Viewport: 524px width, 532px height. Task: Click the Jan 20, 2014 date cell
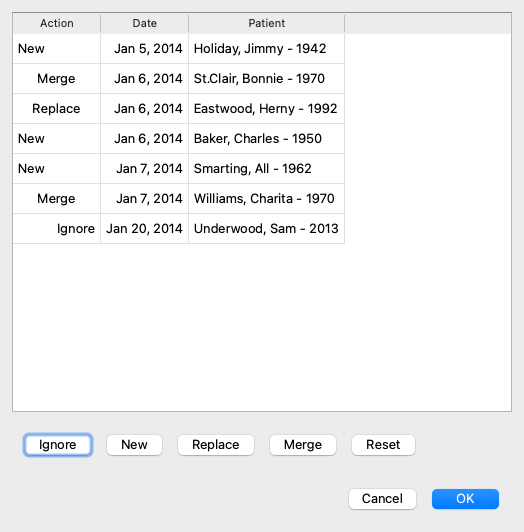[145, 228]
